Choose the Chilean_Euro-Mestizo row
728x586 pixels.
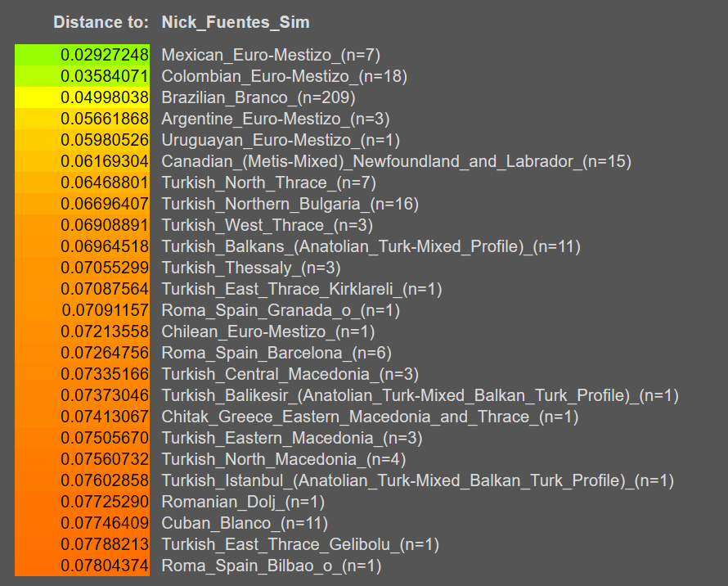click(267, 331)
